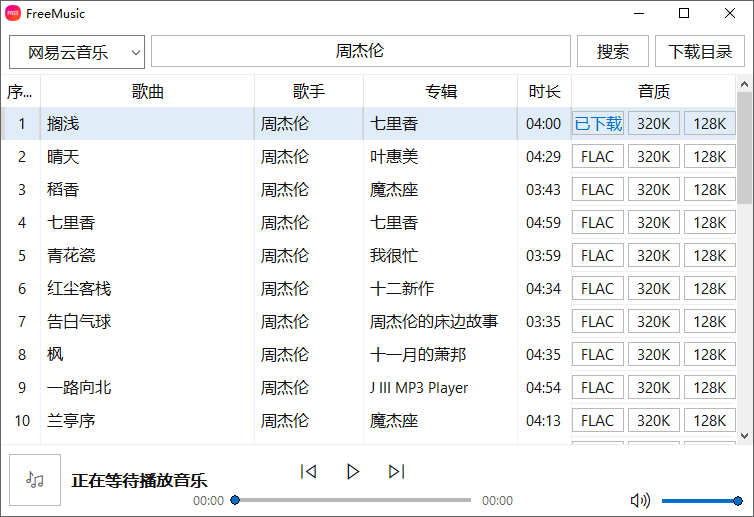Click the album cell 十一月的萧邦

440,354
